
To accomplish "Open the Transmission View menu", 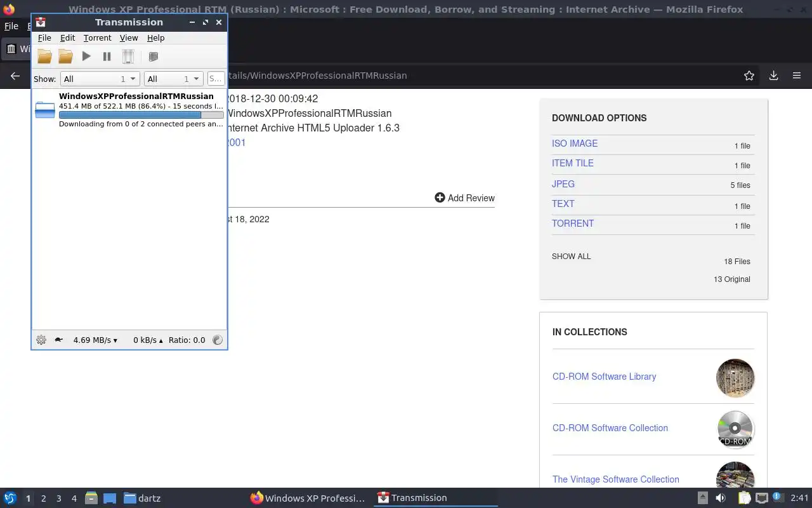I will tap(129, 38).
